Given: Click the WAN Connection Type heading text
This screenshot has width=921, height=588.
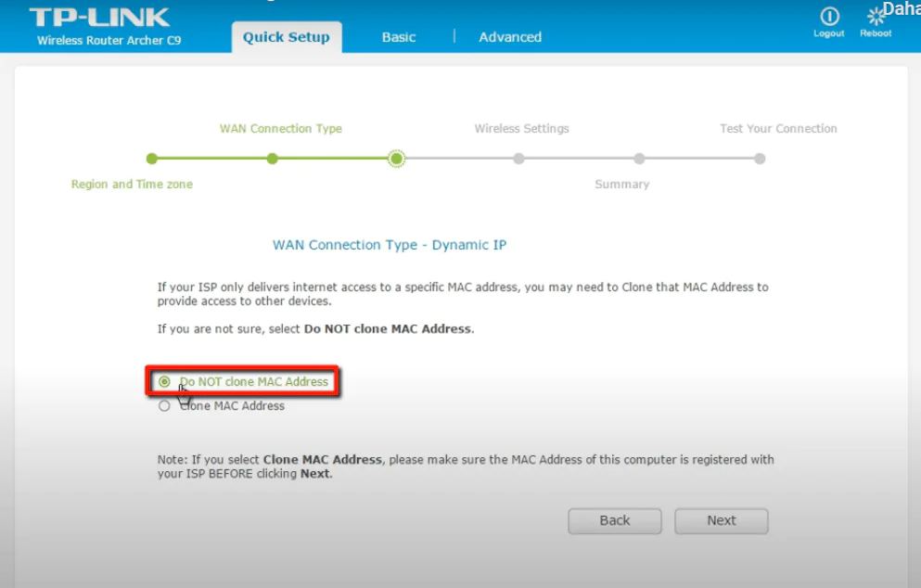Looking at the screenshot, I should coord(280,128).
